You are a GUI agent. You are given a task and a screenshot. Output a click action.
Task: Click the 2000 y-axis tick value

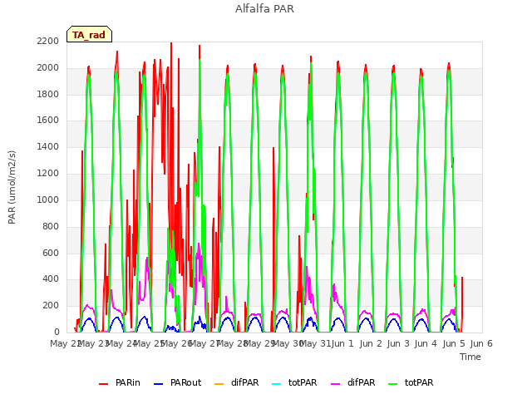48,68
